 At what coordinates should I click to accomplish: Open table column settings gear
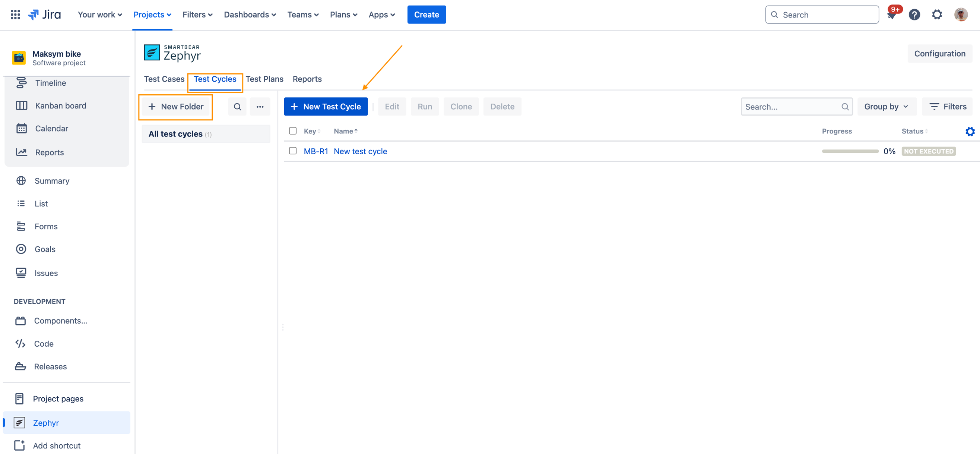click(970, 131)
